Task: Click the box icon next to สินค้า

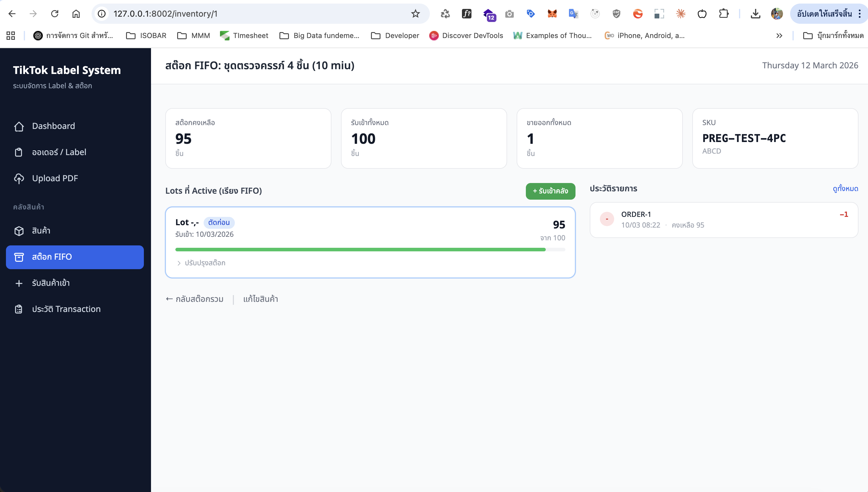Action: pyautogui.click(x=19, y=231)
